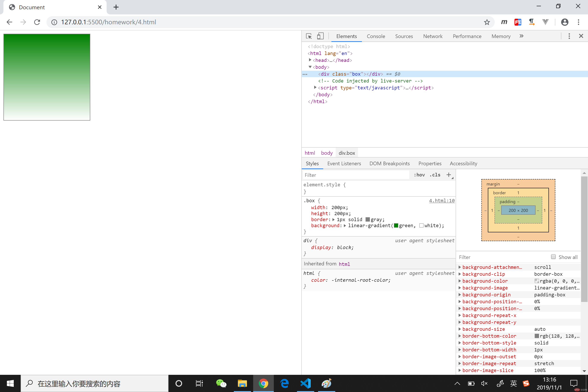Click the inherited from html link
Screen dimensions: 588x392
tap(344, 264)
